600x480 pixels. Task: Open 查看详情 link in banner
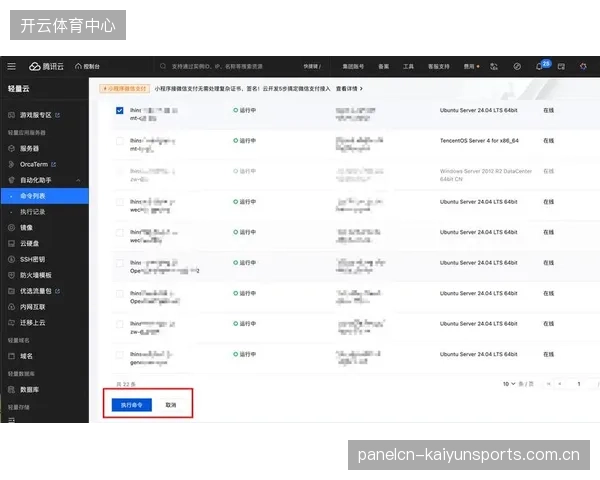[x=349, y=89]
